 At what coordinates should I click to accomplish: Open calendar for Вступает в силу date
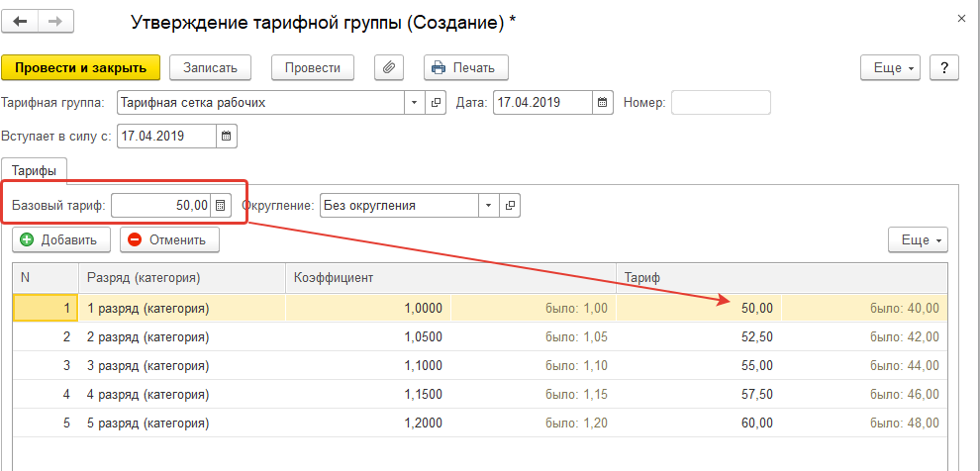(226, 136)
